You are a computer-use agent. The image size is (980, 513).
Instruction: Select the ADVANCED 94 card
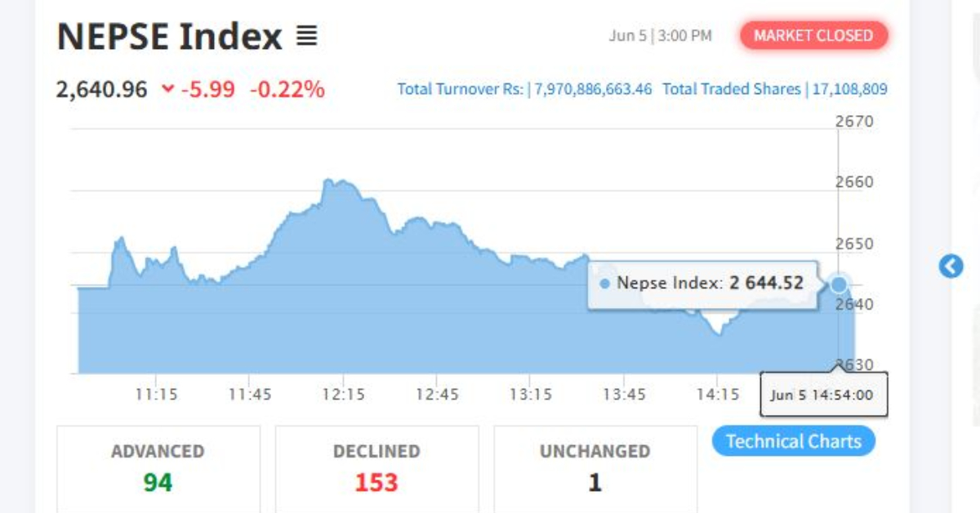[158, 469]
